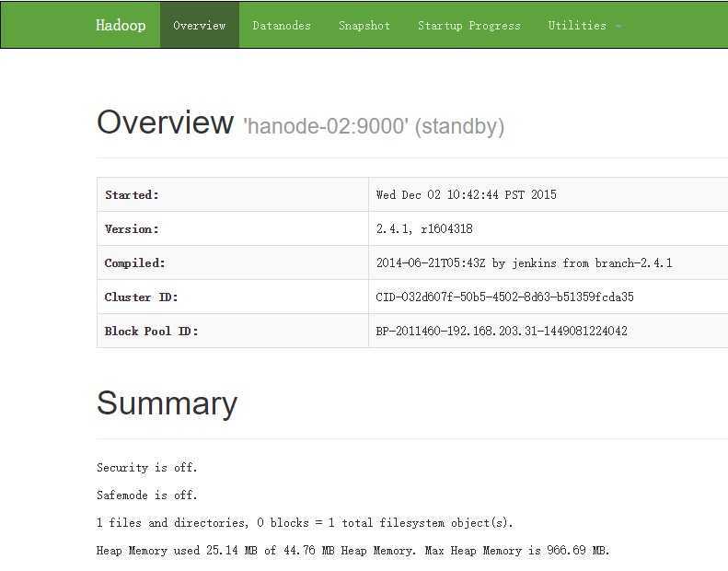Click the files and directories summary line
The height and width of the screenshot is (571, 728).
305,523
